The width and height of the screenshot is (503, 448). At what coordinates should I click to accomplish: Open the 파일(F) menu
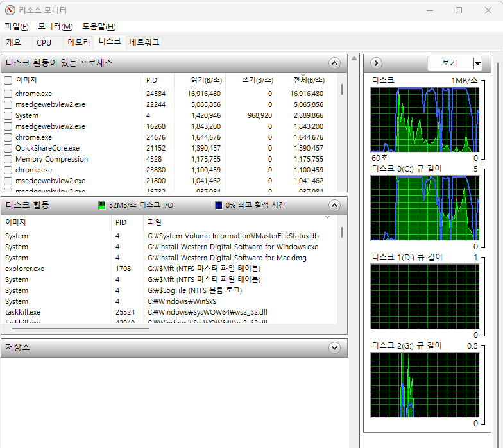[x=17, y=26]
